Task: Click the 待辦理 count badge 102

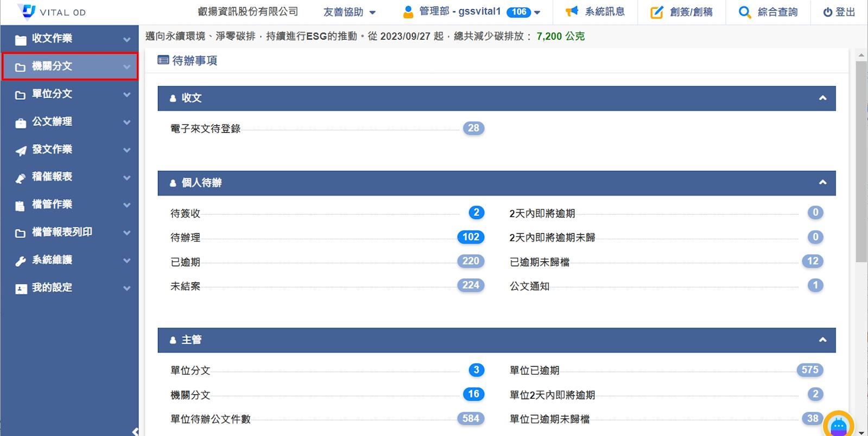Action: (x=471, y=237)
